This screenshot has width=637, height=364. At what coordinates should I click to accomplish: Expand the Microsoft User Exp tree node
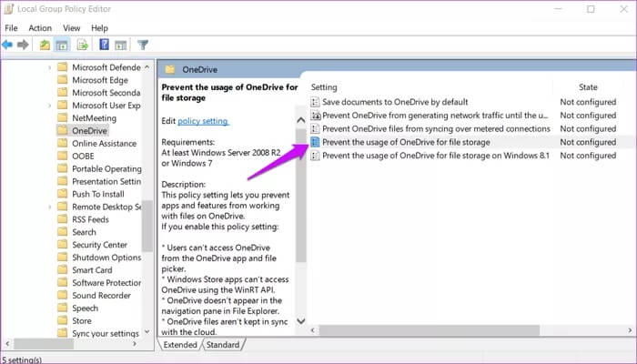pyautogui.click(x=49, y=106)
